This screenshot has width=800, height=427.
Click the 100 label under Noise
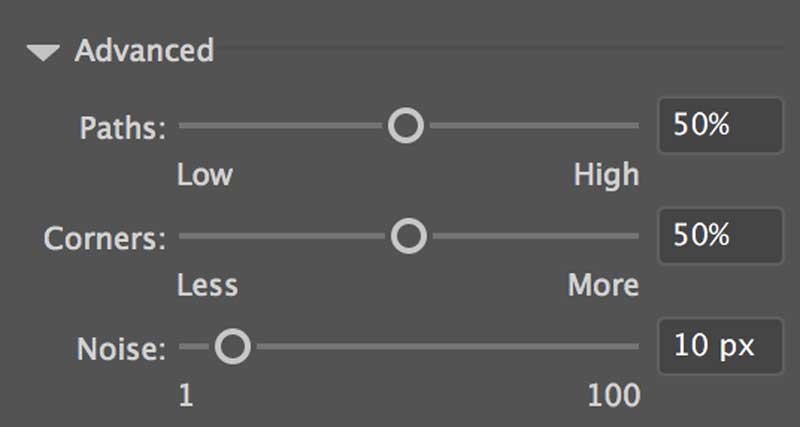[613, 395]
